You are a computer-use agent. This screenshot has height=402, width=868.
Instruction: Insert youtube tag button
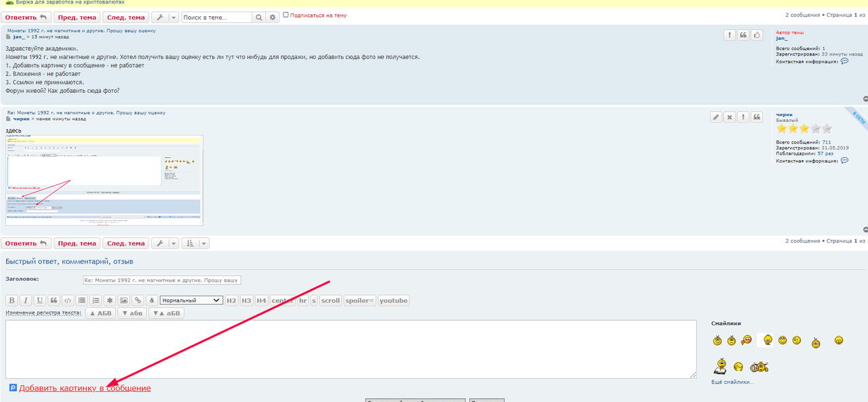coord(394,300)
